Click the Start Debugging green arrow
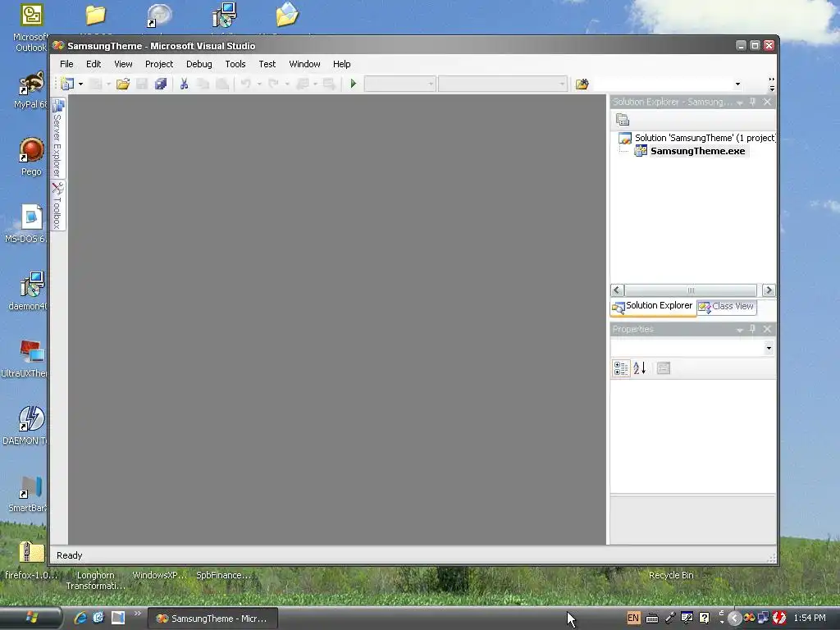840x630 pixels. pos(353,84)
